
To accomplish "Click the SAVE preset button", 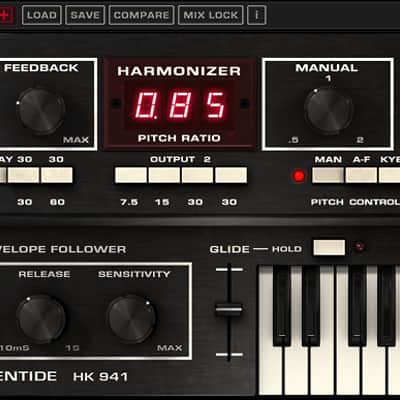I will click(85, 15).
